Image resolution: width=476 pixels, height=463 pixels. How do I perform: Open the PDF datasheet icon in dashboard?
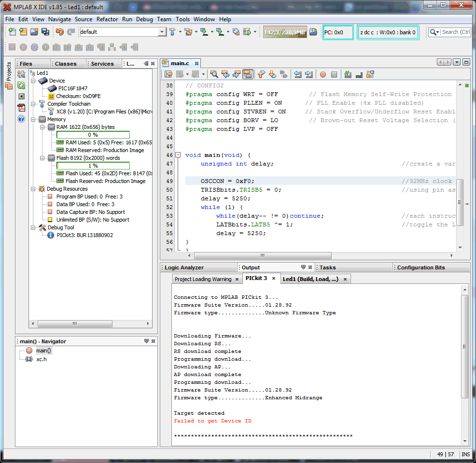pyautogui.click(x=21, y=107)
